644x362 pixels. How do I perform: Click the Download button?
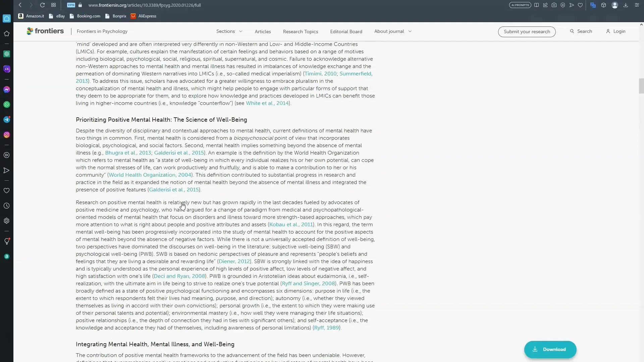[550, 349]
